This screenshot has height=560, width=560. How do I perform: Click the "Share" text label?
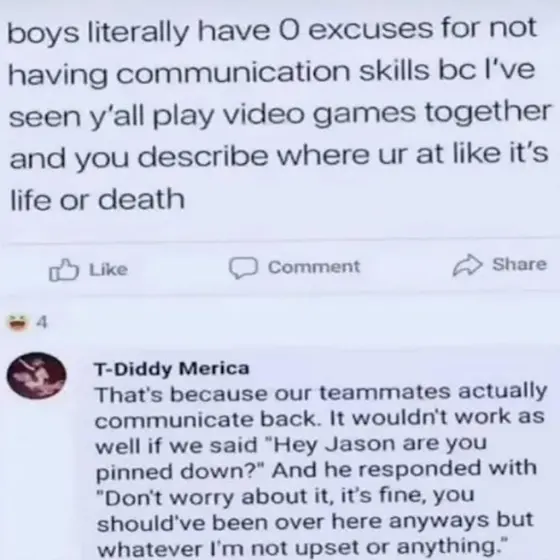(519, 265)
